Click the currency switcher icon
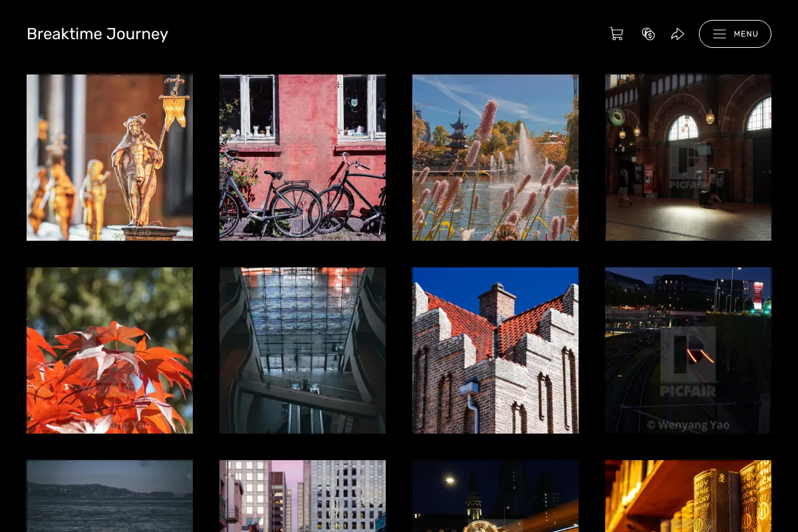The height and width of the screenshot is (532, 798). [648, 34]
